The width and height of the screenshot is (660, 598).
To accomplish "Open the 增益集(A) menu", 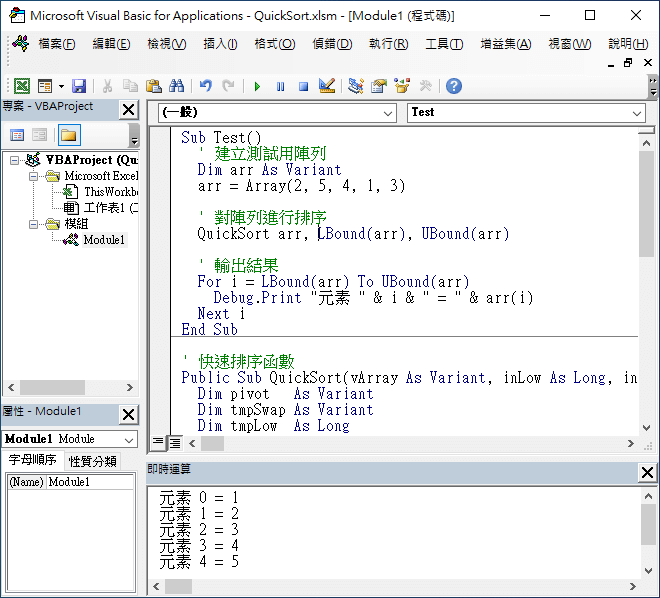I will 506,44.
